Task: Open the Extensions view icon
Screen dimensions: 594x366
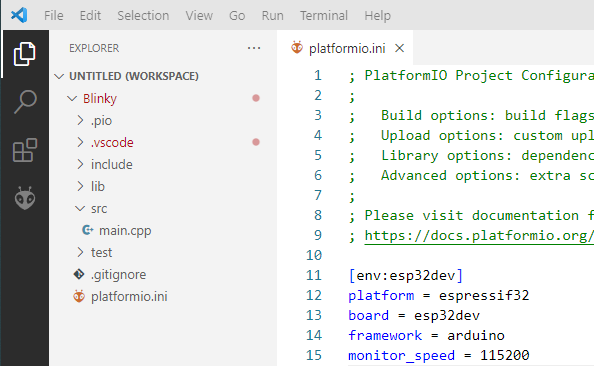Action: pos(25,150)
